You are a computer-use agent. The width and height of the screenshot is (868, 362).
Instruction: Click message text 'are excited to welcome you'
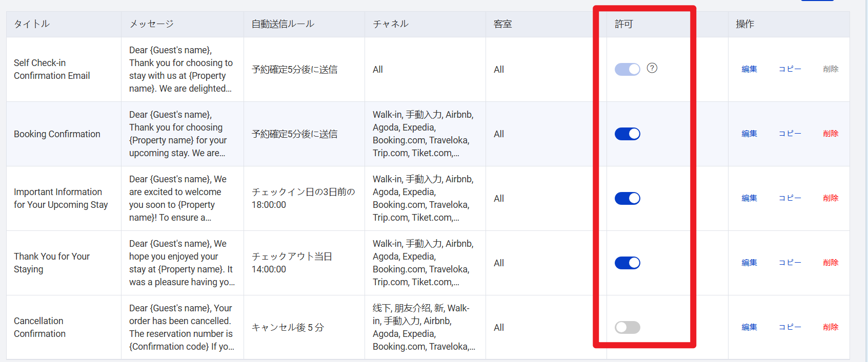[175, 198]
